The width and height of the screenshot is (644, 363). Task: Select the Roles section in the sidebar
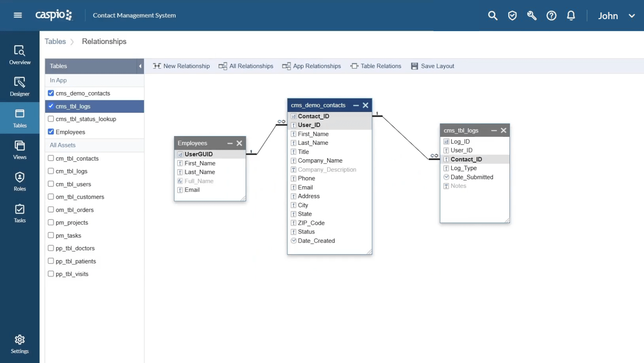[x=20, y=181]
